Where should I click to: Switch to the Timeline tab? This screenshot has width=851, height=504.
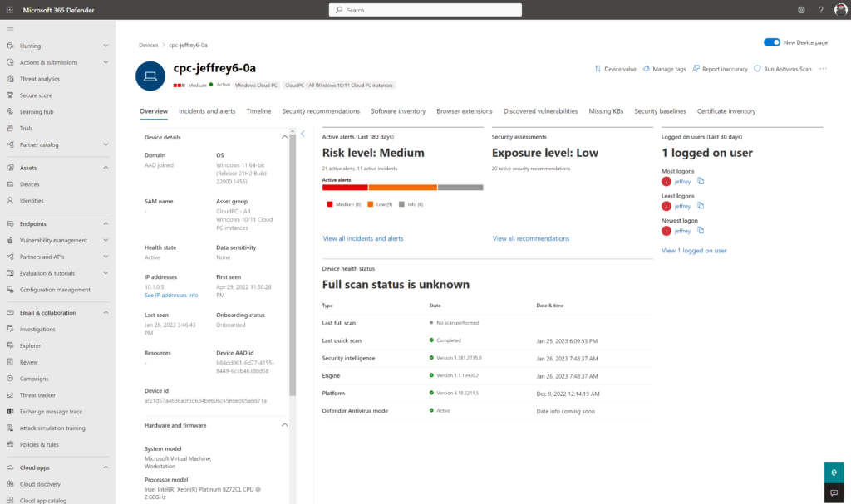258,111
